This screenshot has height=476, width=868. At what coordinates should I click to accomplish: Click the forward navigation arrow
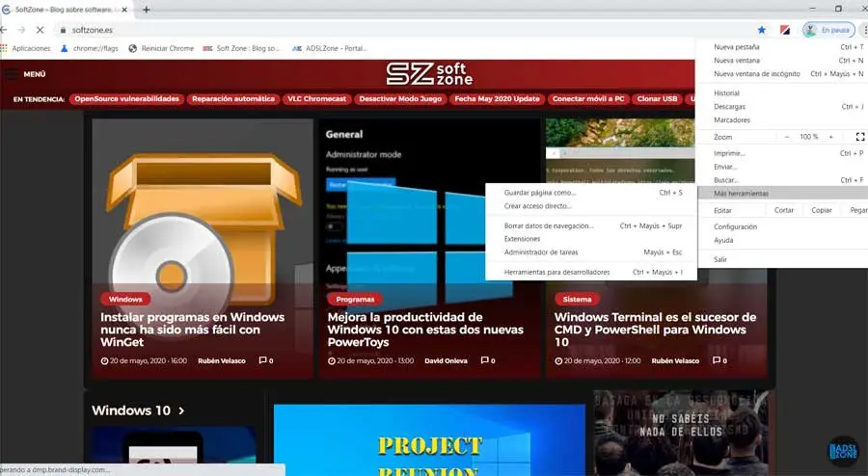coord(21,30)
